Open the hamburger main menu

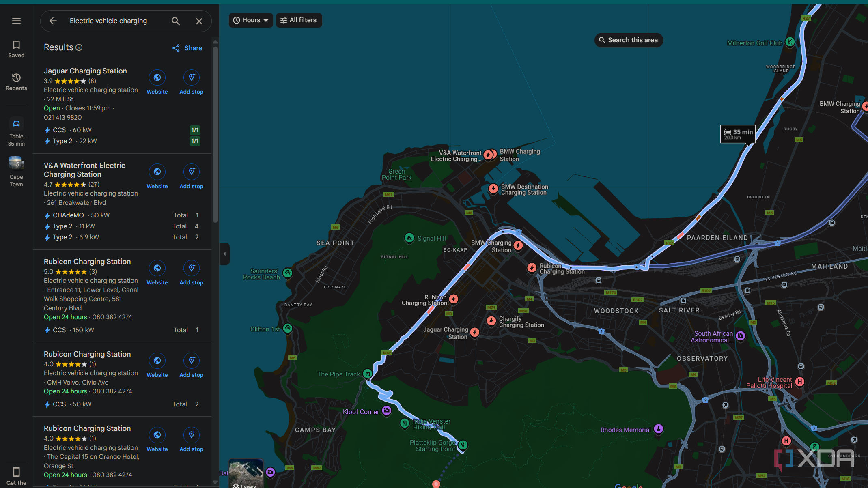coord(16,21)
